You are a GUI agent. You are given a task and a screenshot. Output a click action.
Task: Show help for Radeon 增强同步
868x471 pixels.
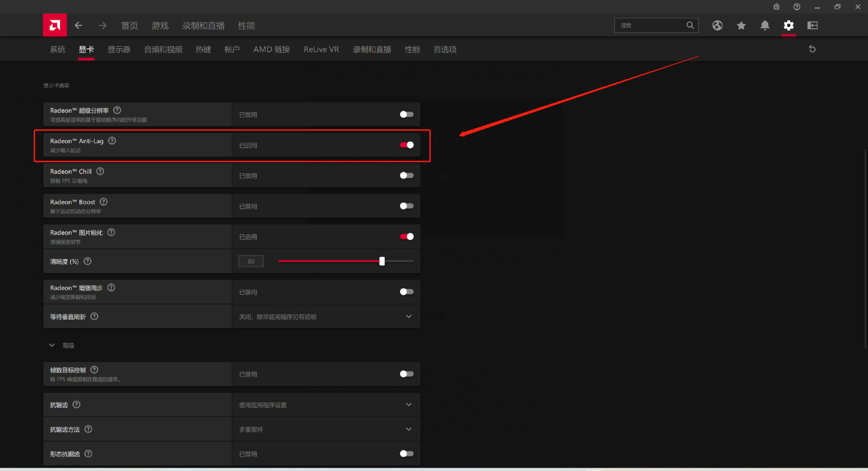coord(111,287)
